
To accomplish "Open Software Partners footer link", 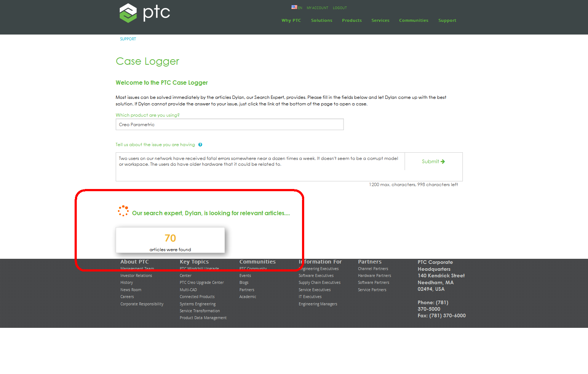I will coord(373,282).
